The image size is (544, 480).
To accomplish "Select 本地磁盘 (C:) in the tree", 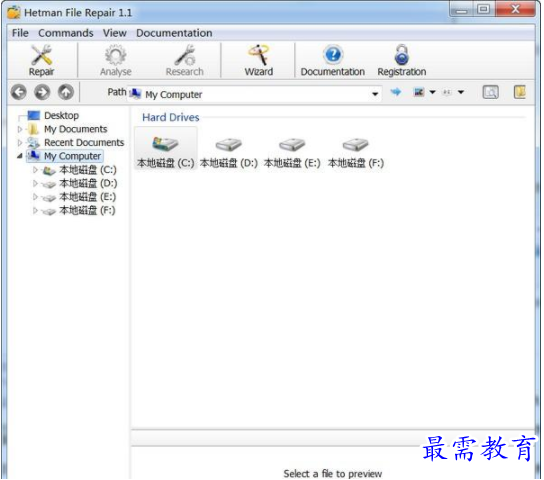I will pyautogui.click(x=88, y=170).
